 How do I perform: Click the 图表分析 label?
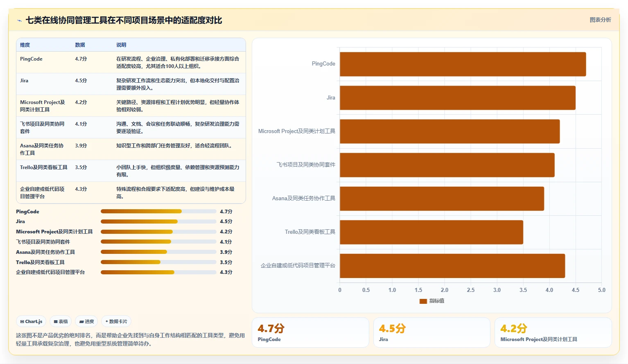[600, 20]
